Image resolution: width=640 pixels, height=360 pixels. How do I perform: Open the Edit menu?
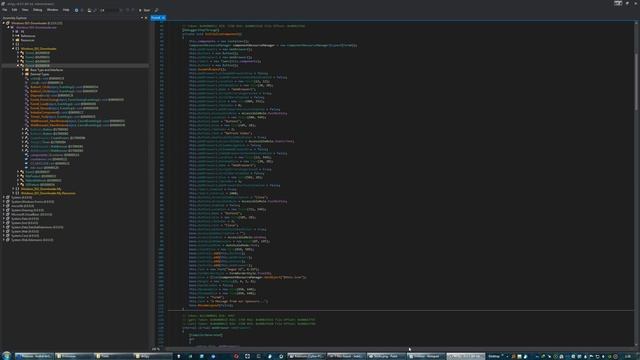pyautogui.click(x=14, y=10)
